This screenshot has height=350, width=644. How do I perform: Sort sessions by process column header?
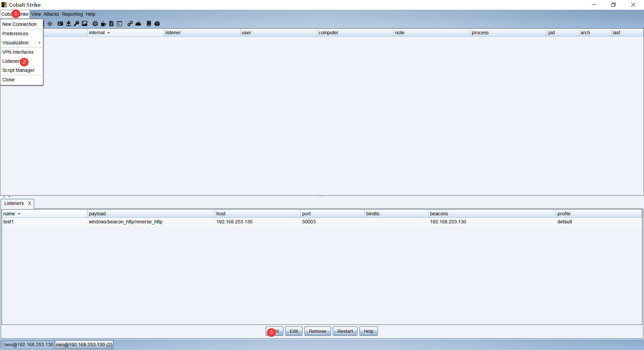(508, 33)
